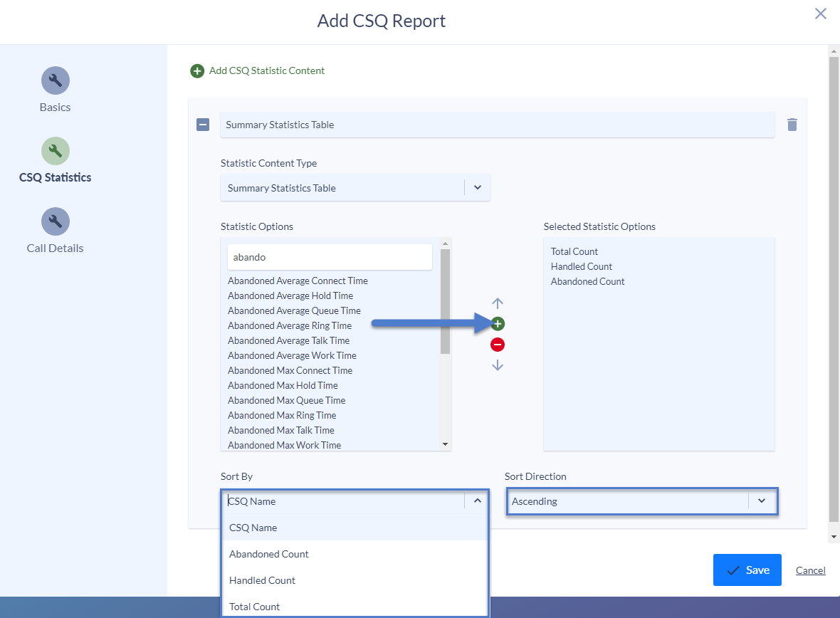Close the Add CSQ Report dialog with the X
Image resolution: width=840 pixels, height=618 pixels.
pos(820,14)
